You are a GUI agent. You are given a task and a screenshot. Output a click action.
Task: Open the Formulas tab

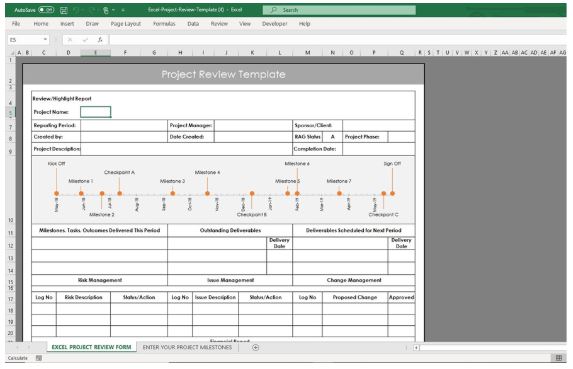164,24
